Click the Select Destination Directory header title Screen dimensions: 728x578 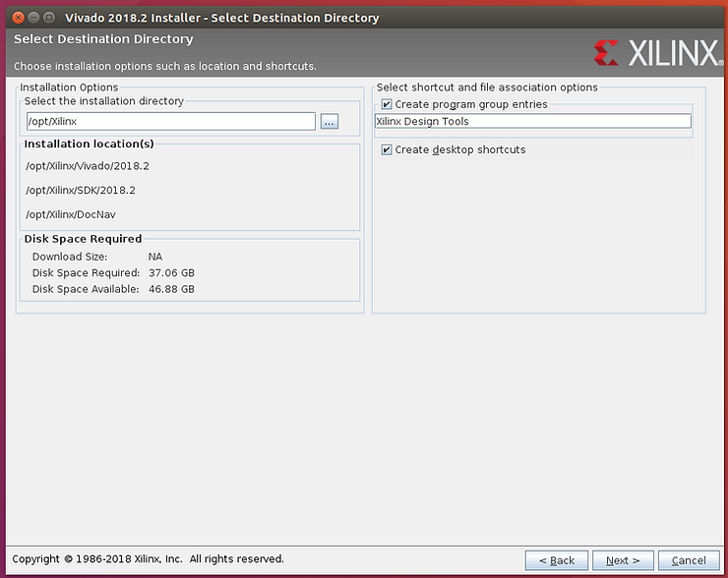[103, 39]
